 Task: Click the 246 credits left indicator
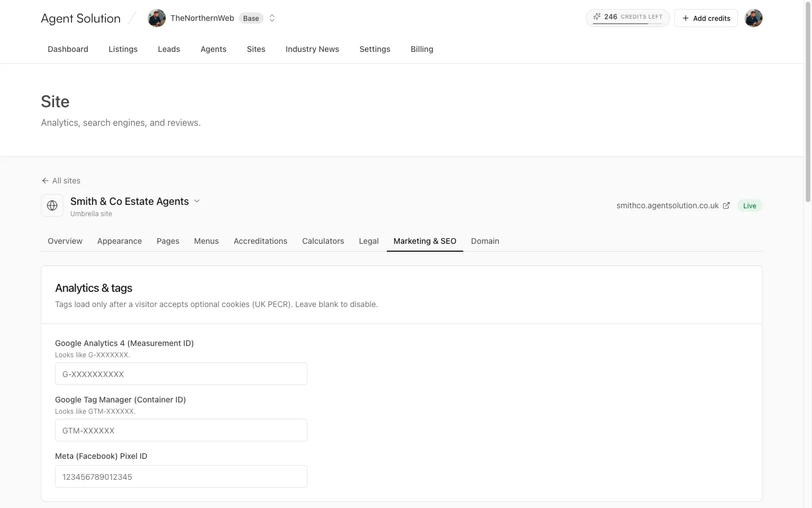coord(628,18)
